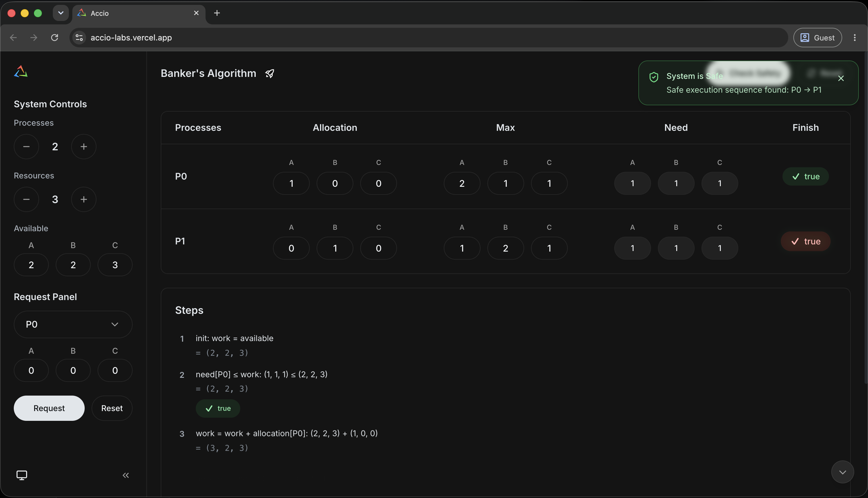Close the Accio browser tab
This screenshot has height=498, width=868.
point(196,13)
